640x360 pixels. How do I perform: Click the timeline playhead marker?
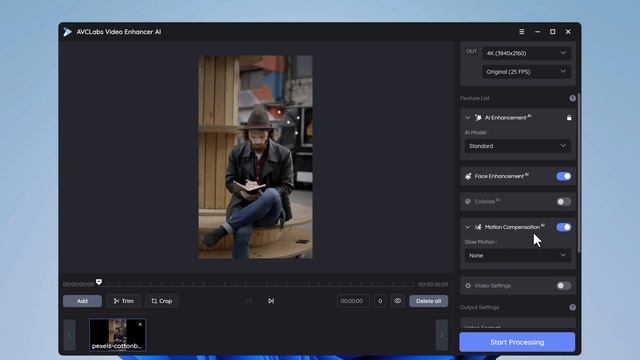point(99,282)
